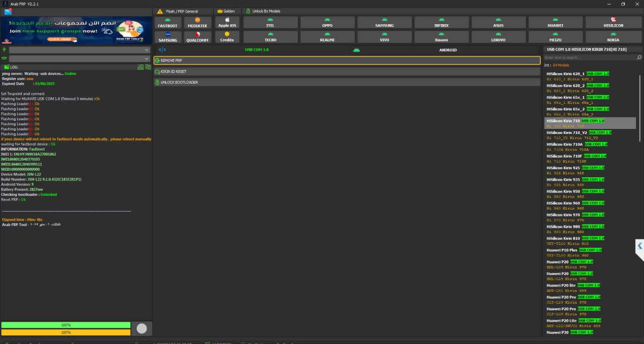The height and width of the screenshot is (344, 644).
Task: Select the Xiaomi brand
Action: (441, 37)
